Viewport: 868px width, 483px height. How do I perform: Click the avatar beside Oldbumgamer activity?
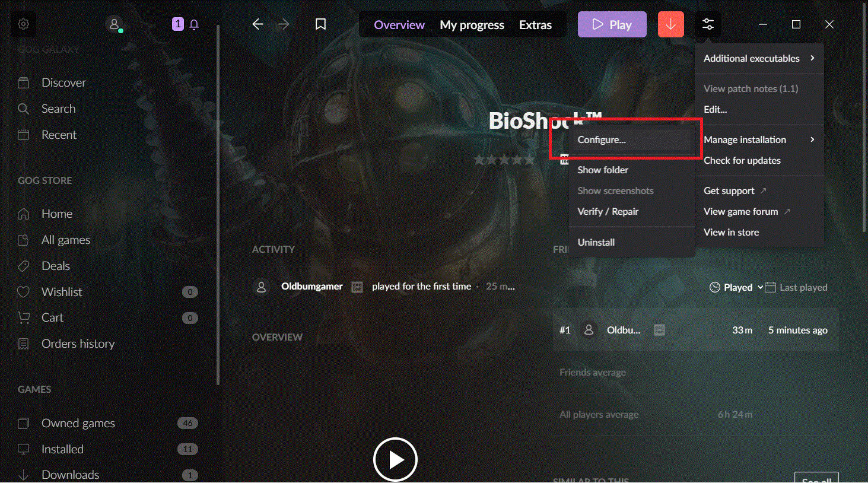point(261,287)
